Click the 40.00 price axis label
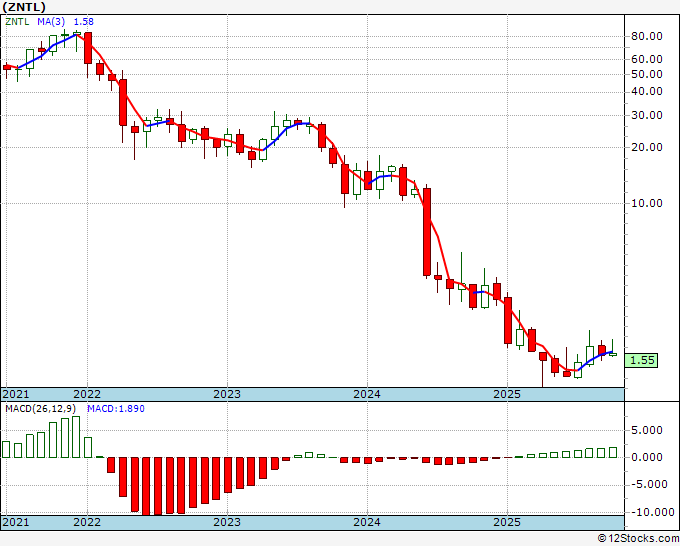The width and height of the screenshot is (680, 546). point(647,92)
